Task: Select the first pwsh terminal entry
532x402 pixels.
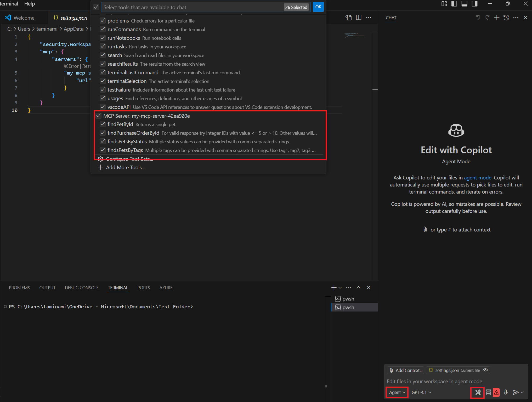Action: 355,298
